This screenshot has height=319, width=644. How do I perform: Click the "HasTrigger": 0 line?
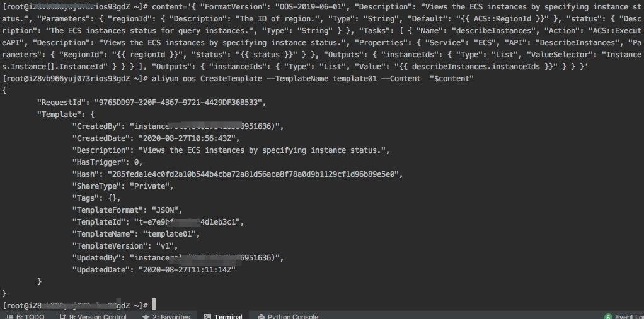[x=108, y=162]
